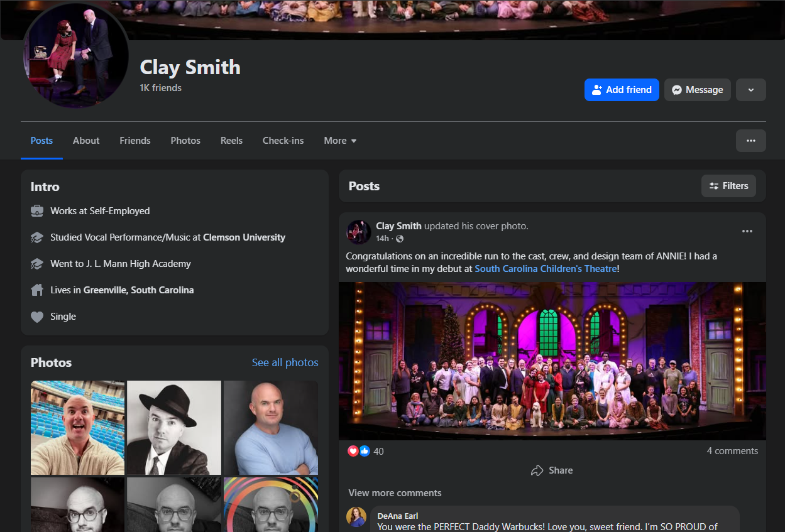Image resolution: width=785 pixels, height=532 pixels.
Task: Open See all photos
Action: click(285, 362)
